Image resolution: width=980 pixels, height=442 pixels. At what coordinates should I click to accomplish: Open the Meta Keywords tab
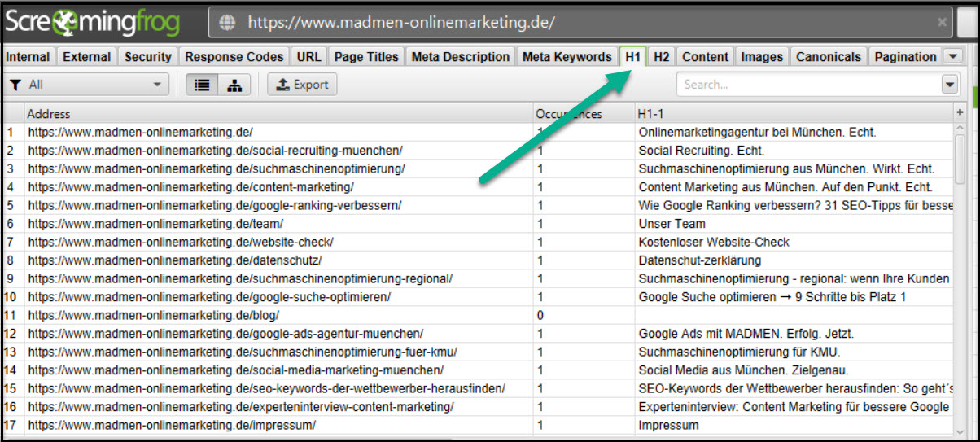click(567, 57)
